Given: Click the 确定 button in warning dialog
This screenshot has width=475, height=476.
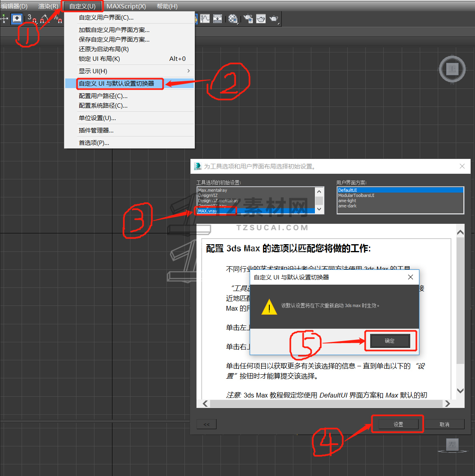Looking at the screenshot, I should [x=390, y=341].
